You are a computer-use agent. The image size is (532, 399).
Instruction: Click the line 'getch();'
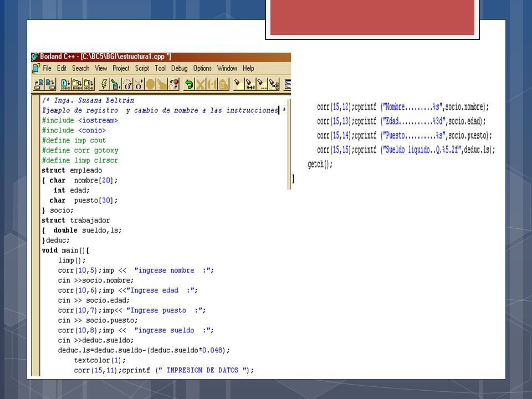click(x=320, y=164)
